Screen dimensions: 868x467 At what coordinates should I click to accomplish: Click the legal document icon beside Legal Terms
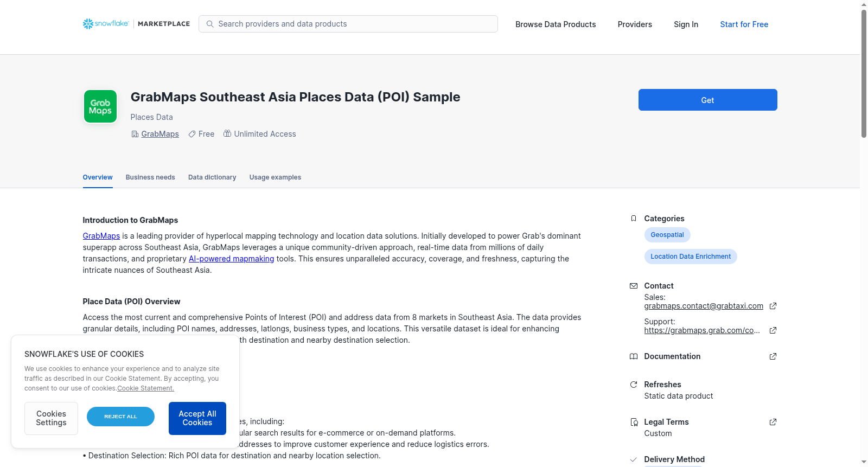[634, 422]
